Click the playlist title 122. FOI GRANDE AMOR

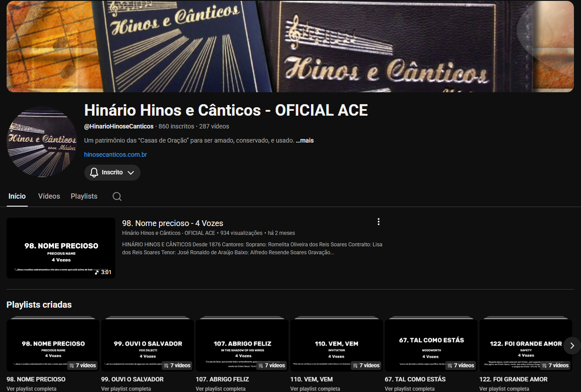coord(513,379)
